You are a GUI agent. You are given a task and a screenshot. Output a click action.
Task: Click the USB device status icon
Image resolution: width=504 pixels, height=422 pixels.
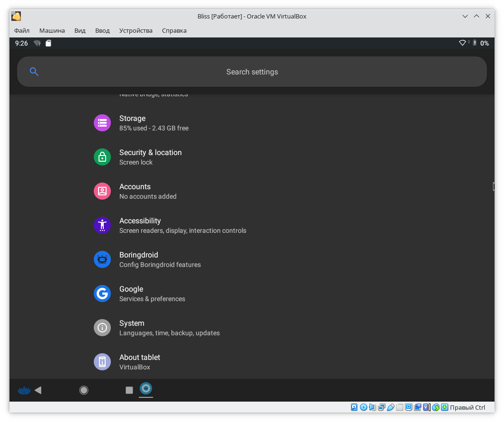tap(391, 407)
